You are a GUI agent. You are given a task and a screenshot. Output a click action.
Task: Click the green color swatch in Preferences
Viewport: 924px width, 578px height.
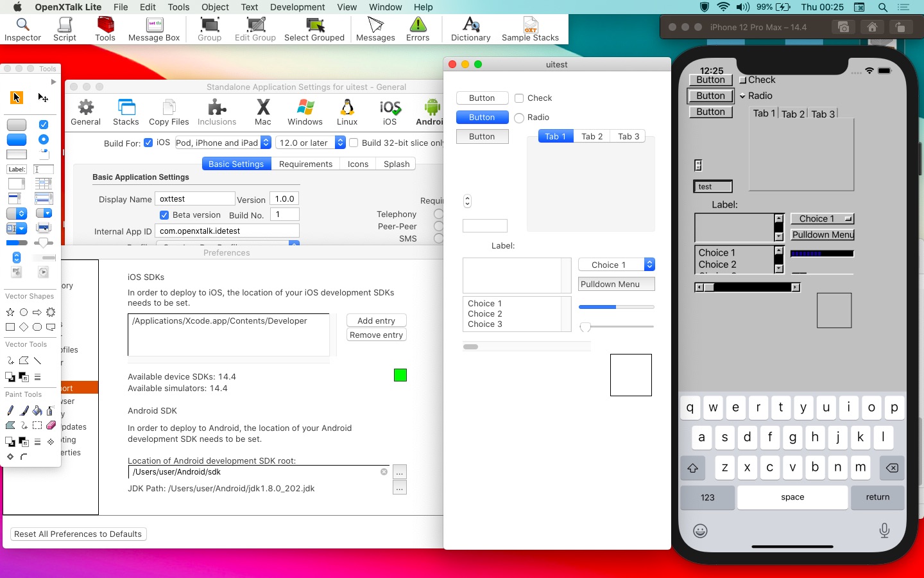(400, 375)
